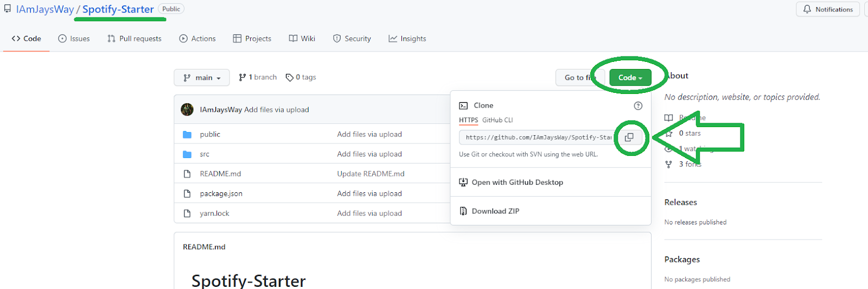
Task: Open the Insights tab
Action: (x=407, y=39)
